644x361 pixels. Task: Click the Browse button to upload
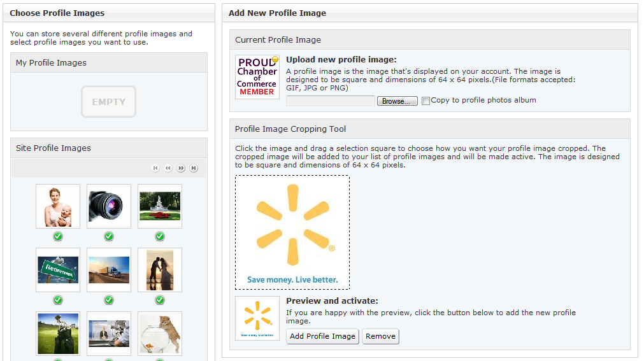[397, 101]
